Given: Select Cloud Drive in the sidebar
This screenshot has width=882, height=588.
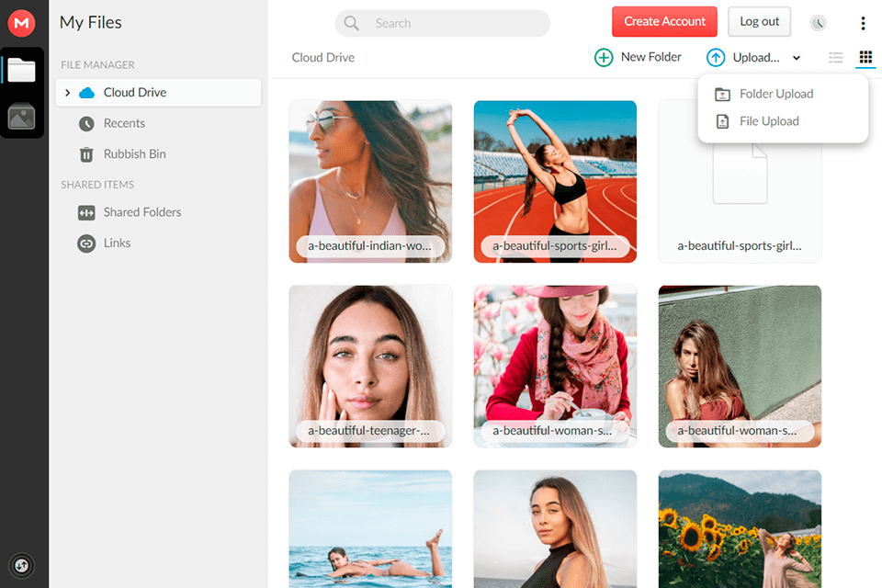Looking at the screenshot, I should (x=159, y=92).
